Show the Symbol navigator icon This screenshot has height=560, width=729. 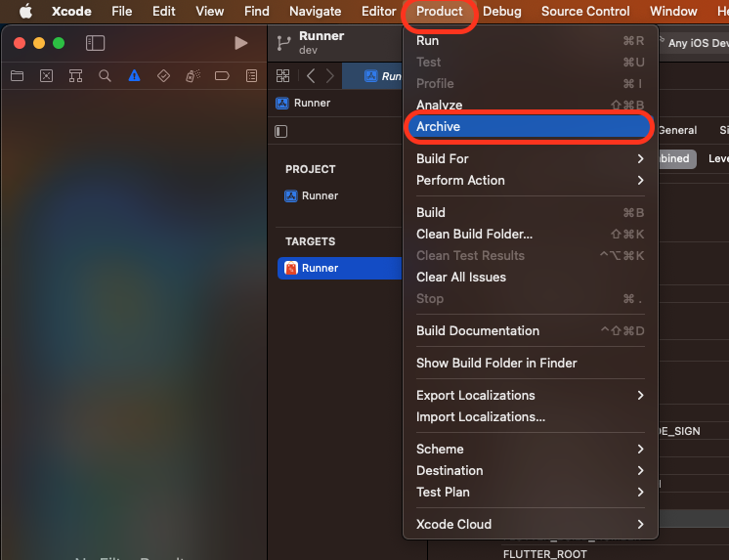[x=76, y=76]
